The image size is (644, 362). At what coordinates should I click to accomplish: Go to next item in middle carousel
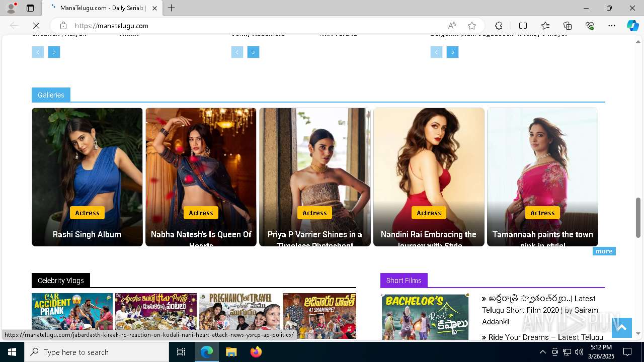[253, 52]
